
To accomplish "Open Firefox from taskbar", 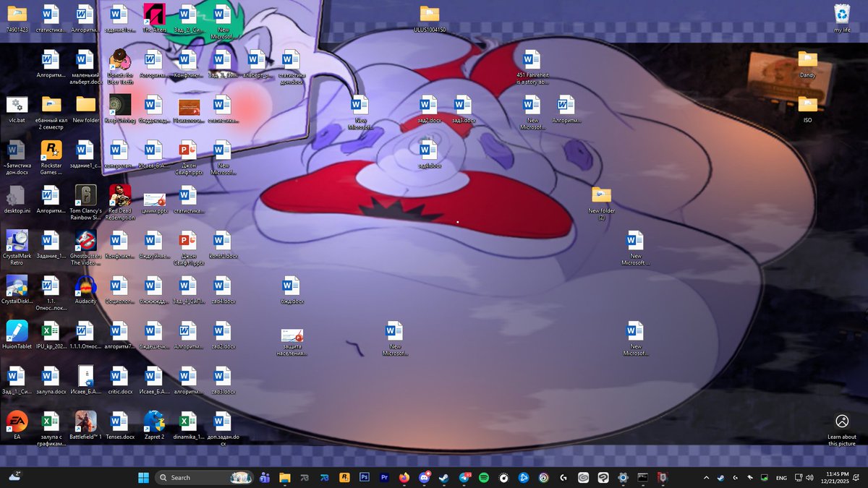I will tap(404, 477).
